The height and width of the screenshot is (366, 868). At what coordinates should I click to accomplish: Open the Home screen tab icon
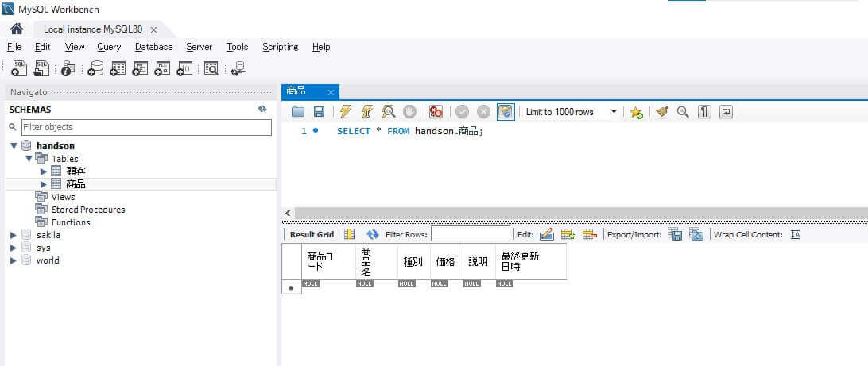click(x=17, y=29)
